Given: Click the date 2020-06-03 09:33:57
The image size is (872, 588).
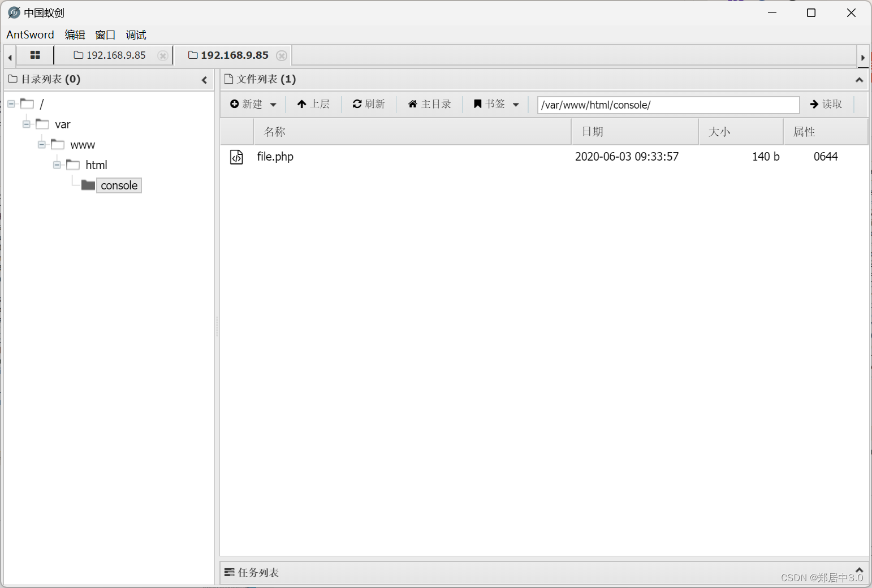Looking at the screenshot, I should (x=627, y=157).
